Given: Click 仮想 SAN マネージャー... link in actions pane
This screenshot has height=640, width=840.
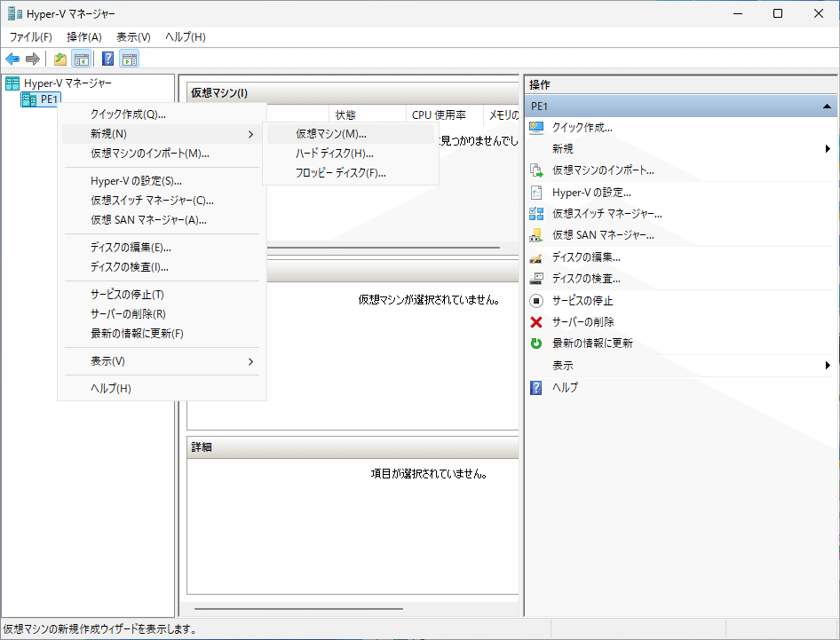Looking at the screenshot, I should 603,235.
